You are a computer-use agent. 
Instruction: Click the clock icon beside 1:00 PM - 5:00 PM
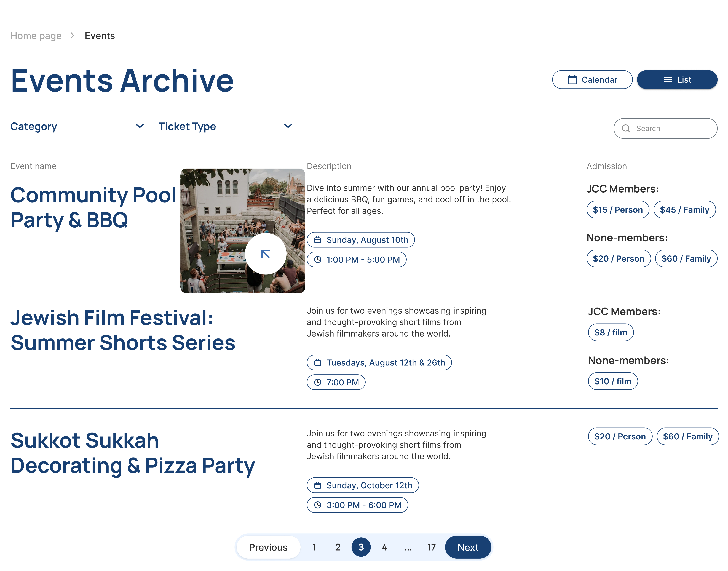point(318,259)
